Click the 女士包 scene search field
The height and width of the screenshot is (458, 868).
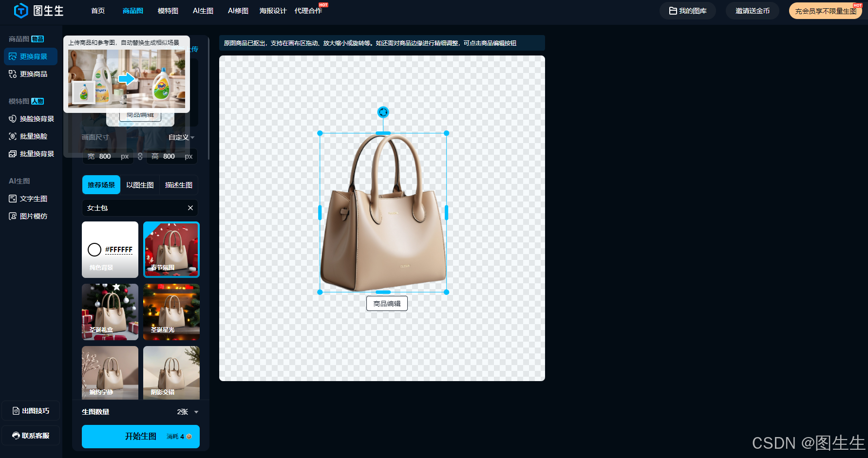[x=140, y=208]
